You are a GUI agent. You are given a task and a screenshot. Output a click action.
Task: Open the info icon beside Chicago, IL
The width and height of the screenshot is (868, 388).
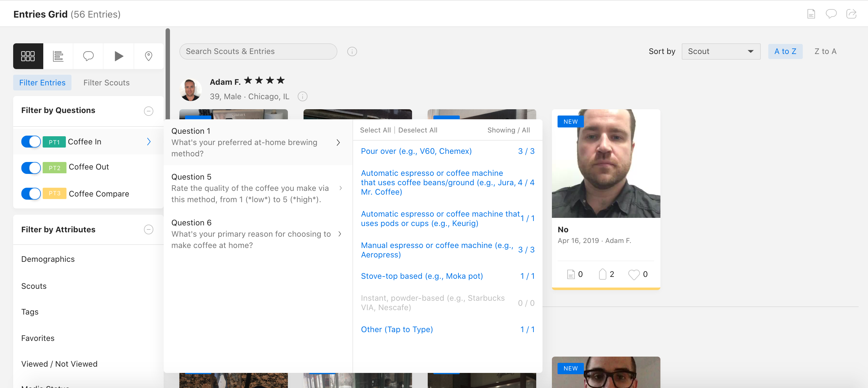302,96
